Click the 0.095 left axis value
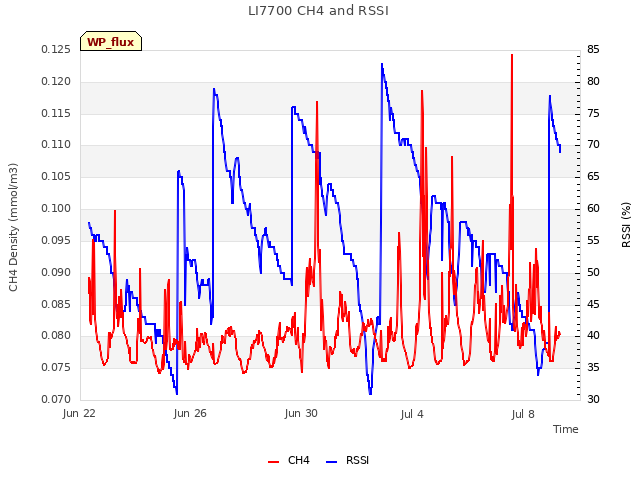 pyautogui.click(x=56, y=240)
